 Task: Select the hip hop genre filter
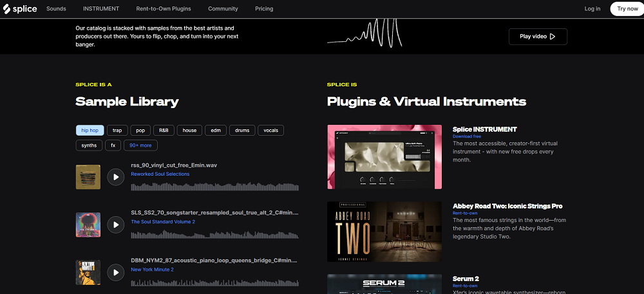tap(90, 131)
